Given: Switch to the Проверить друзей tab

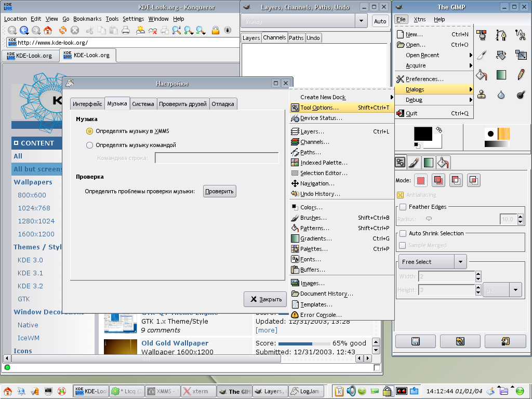Looking at the screenshot, I should click(x=182, y=104).
